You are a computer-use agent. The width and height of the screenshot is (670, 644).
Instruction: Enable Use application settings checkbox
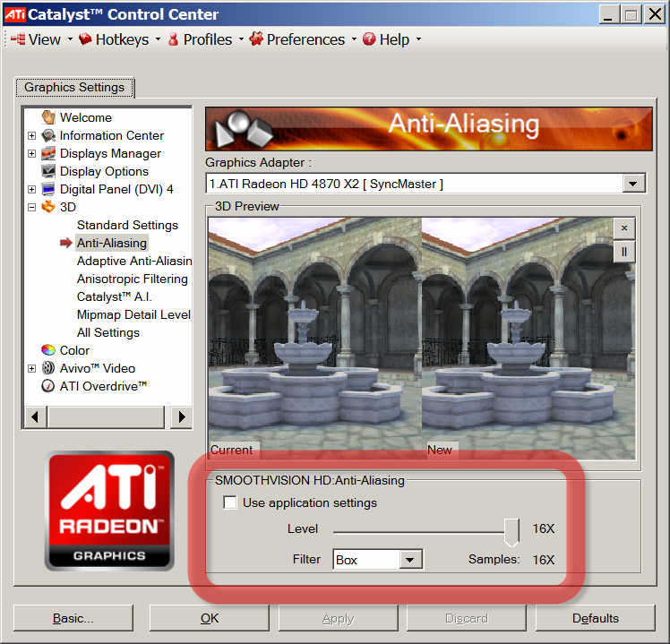[230, 502]
